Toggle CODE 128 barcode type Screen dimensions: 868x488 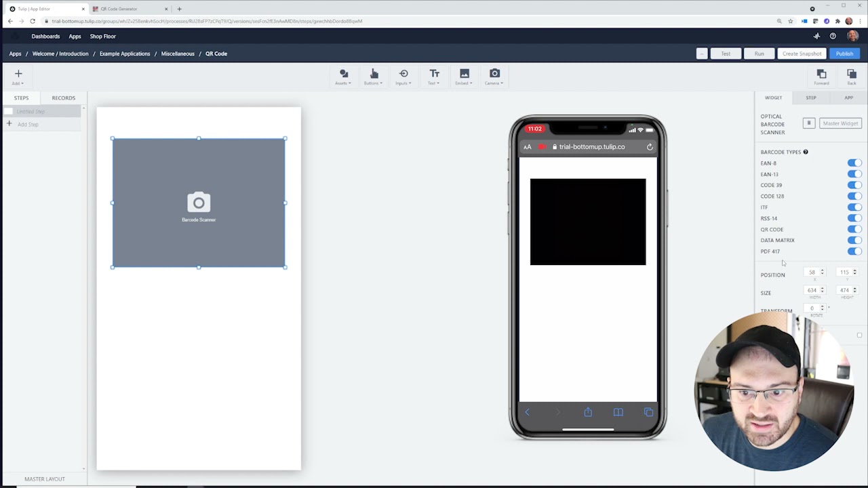pyautogui.click(x=854, y=196)
